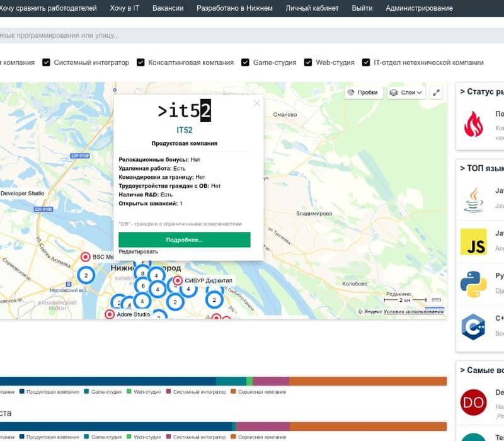Click the Python logo icon
Image resolution: width=504 pixels, height=441 pixels.
(x=473, y=284)
